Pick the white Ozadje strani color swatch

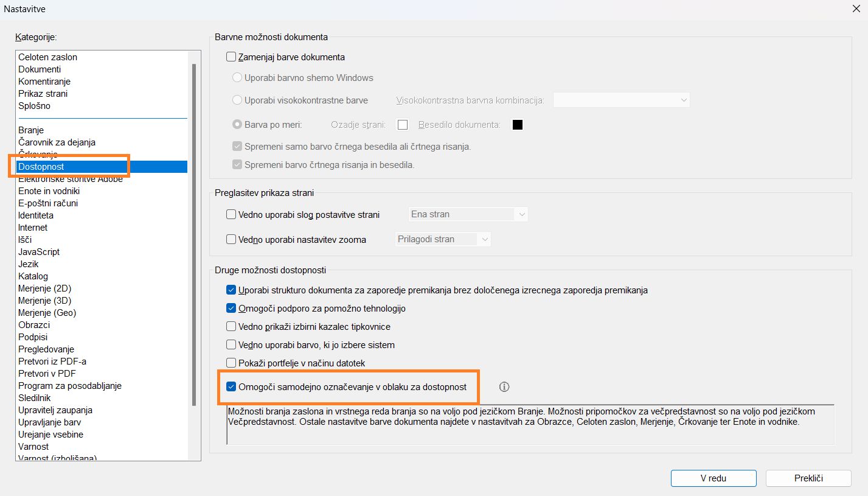pos(402,125)
